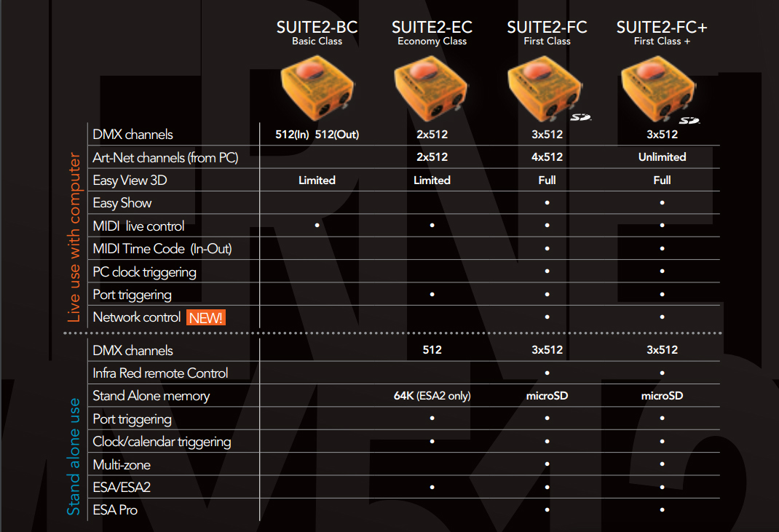Select the "Multi-zone" row label
779x532 pixels.
[122, 465]
